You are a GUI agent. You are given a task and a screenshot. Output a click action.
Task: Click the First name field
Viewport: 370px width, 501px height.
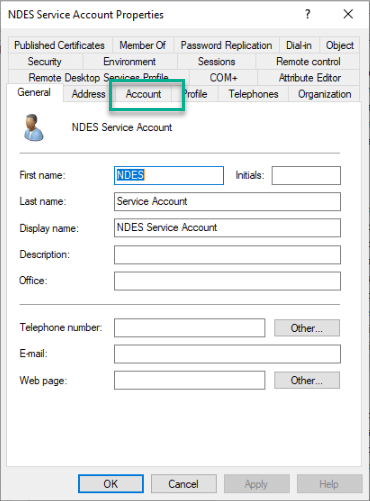(169, 175)
